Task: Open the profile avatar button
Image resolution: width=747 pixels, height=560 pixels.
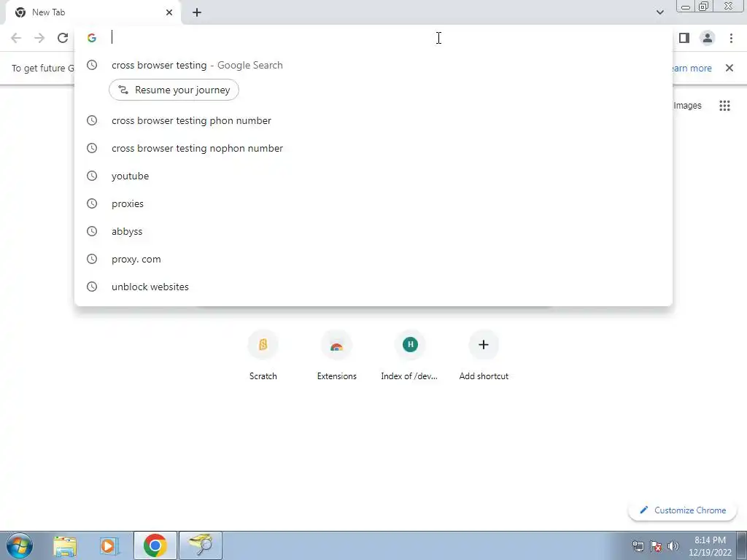Action: click(708, 38)
